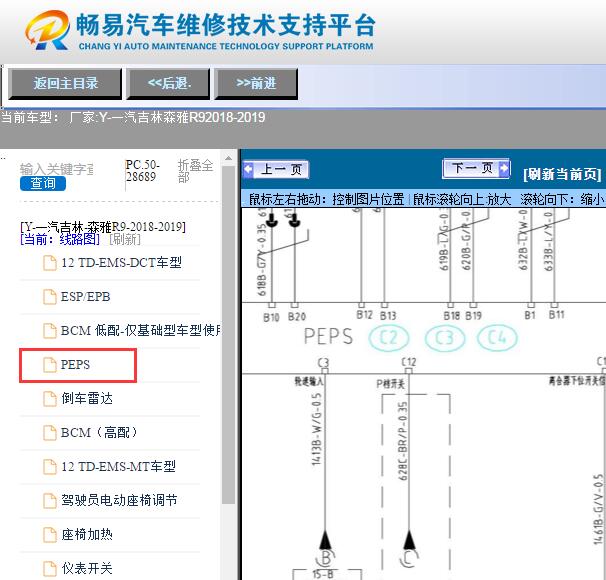Open the ESP/EPB tree item

tap(85, 297)
